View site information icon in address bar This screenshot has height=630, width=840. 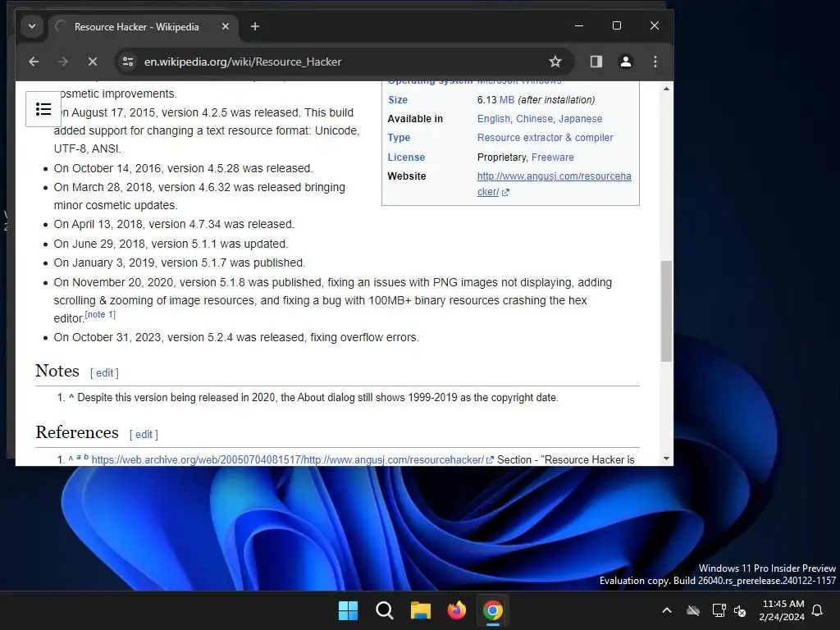[x=128, y=62]
